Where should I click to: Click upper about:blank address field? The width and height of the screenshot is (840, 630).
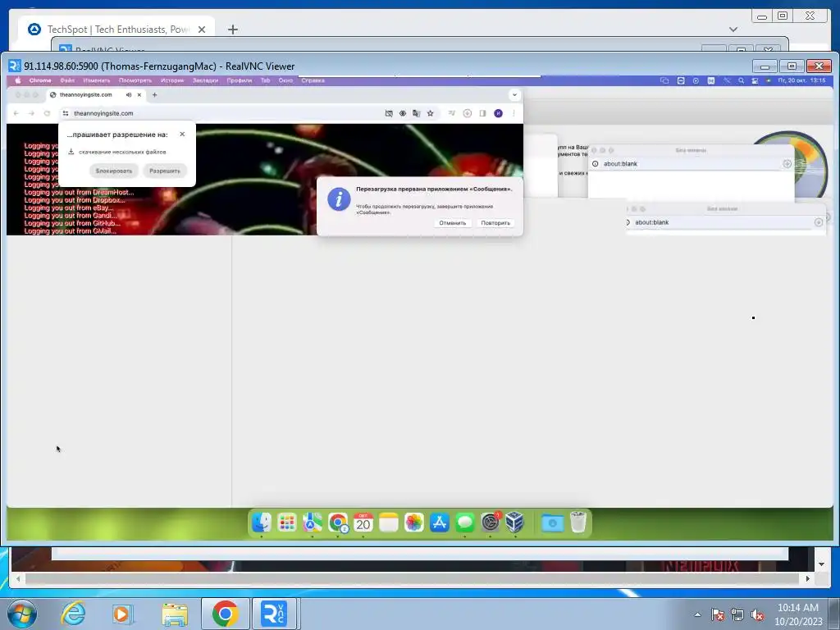[x=691, y=164]
